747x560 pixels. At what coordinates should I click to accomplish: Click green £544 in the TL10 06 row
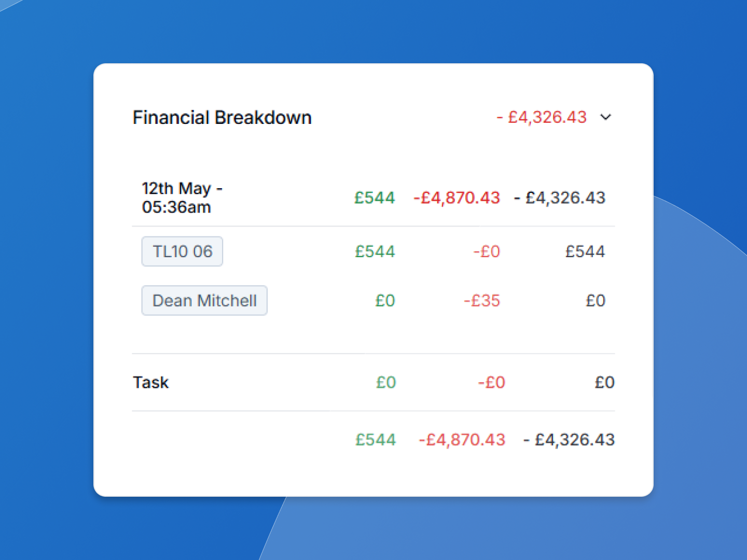(375, 251)
